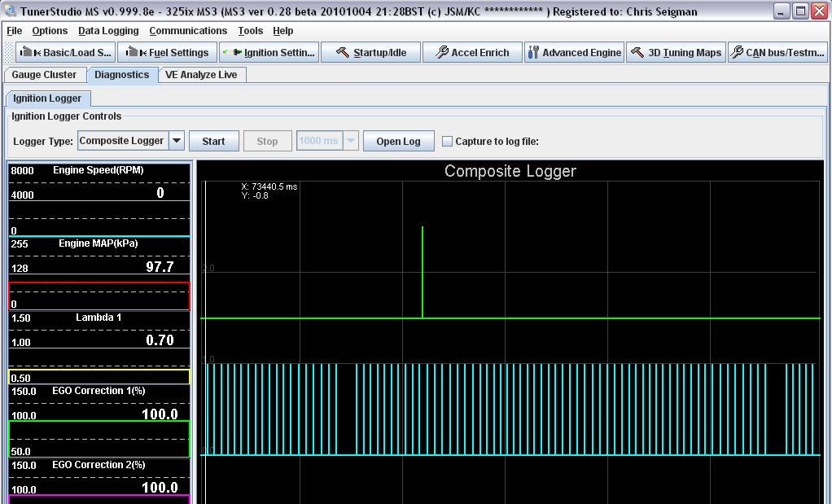Enable Capture to log file checkbox
The height and width of the screenshot is (504, 832).
[447, 141]
